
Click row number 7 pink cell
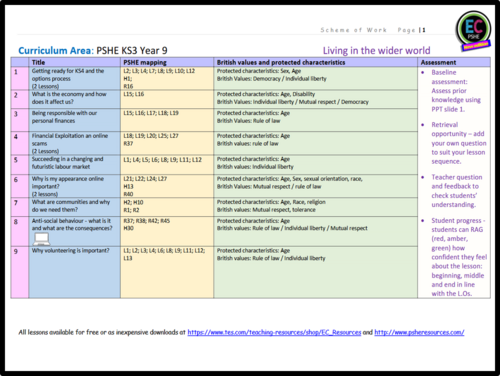(x=20, y=207)
